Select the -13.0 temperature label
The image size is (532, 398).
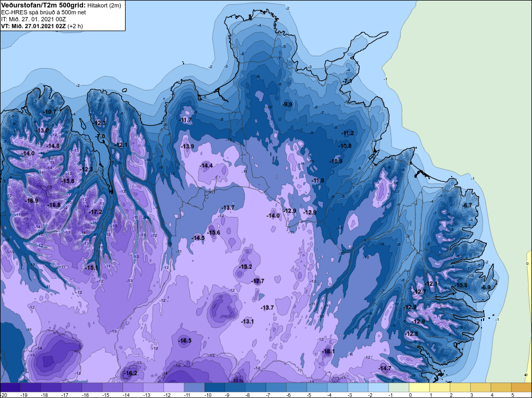pyautogui.click(x=43, y=130)
